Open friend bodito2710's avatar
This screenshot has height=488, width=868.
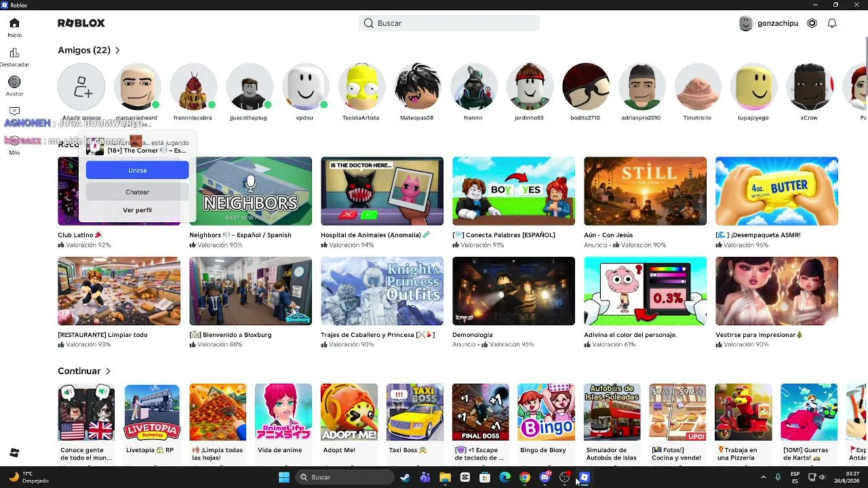tap(585, 87)
